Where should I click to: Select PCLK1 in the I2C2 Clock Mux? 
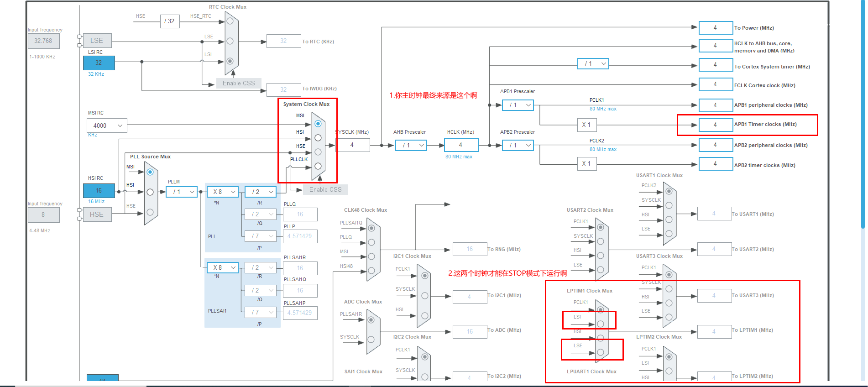click(425, 357)
